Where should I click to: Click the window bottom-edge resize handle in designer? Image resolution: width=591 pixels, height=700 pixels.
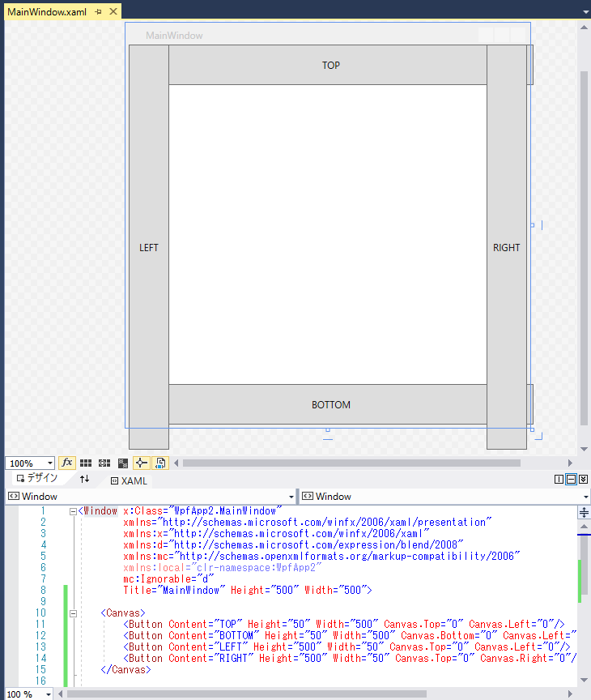[328, 429]
